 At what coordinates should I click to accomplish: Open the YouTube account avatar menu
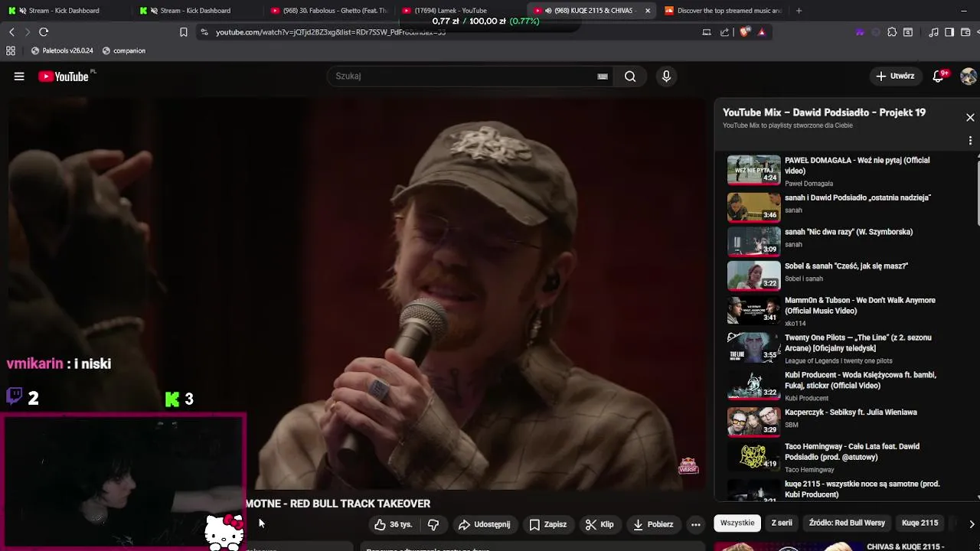(x=969, y=77)
